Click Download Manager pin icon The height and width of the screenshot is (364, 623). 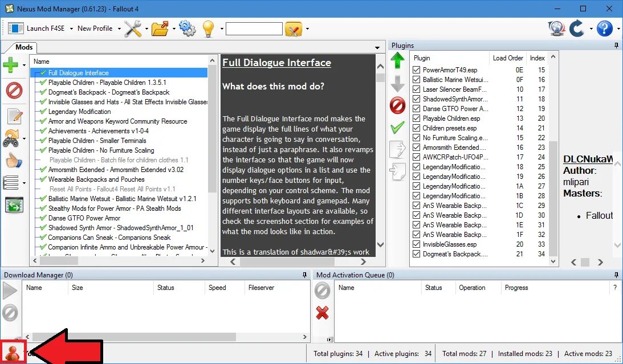tap(305, 275)
